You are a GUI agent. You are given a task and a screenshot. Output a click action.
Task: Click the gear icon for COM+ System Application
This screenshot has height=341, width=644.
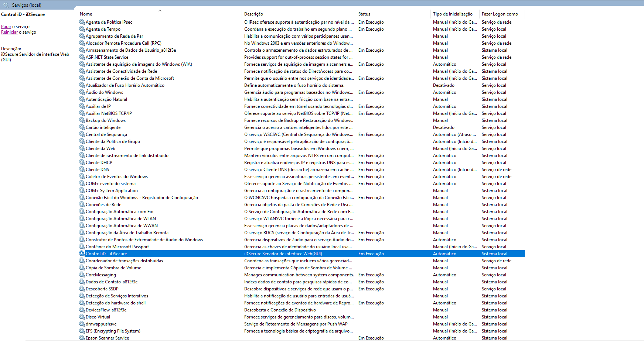82,191
